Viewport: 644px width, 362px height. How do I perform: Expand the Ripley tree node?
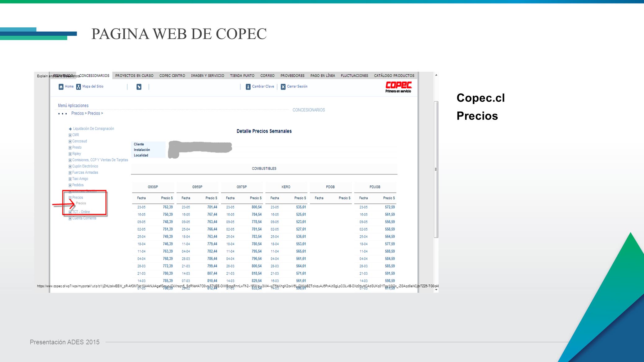(x=70, y=154)
